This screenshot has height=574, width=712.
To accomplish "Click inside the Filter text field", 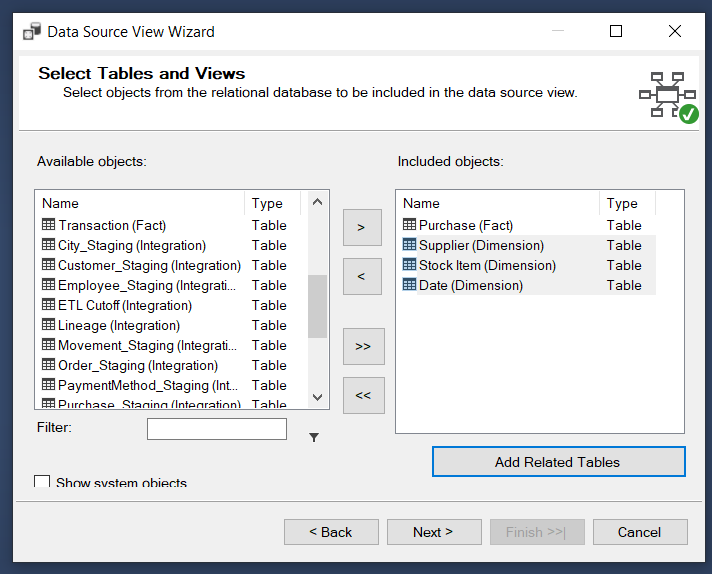I will [x=216, y=429].
